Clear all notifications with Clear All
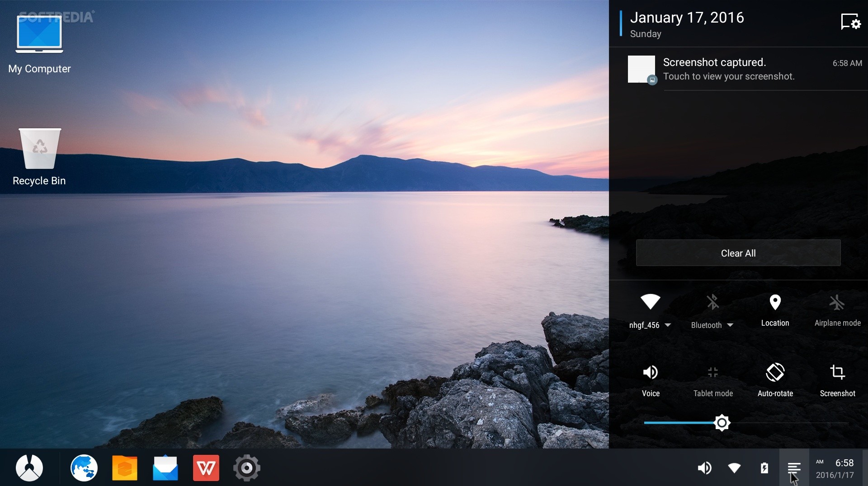Image resolution: width=868 pixels, height=486 pixels. (738, 253)
